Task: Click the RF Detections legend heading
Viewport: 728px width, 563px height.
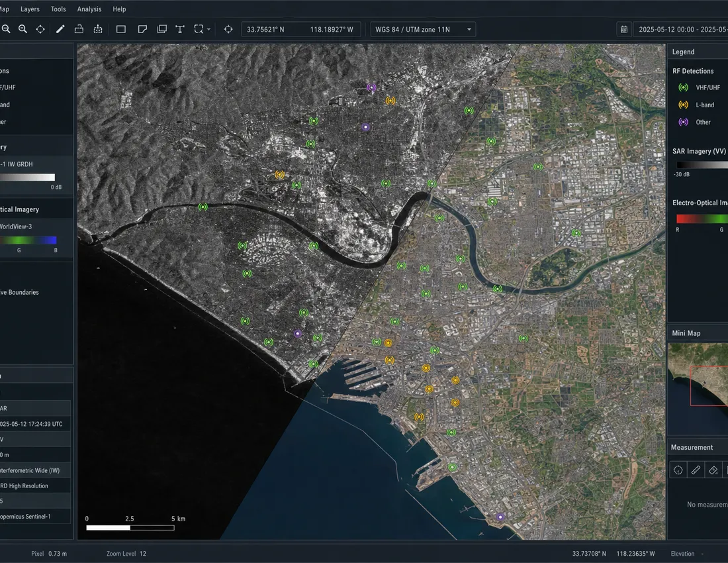Action: [x=693, y=71]
